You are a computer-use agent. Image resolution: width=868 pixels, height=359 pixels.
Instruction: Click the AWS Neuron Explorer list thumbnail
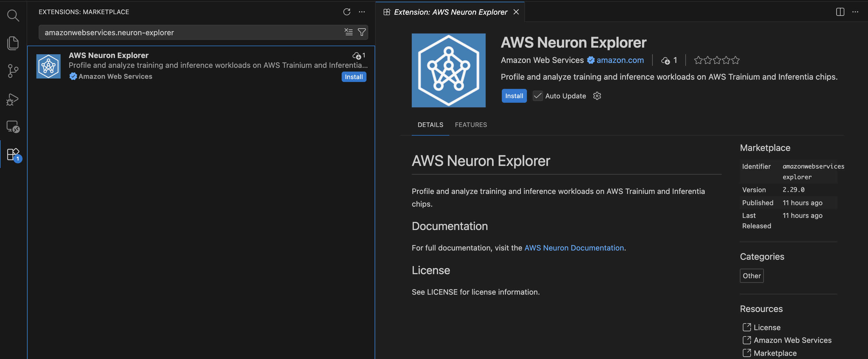(x=48, y=66)
